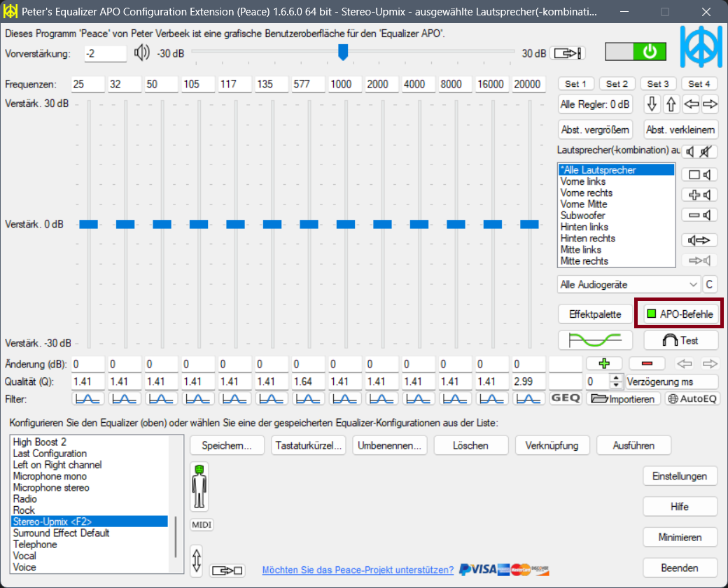Add a slider with green plus icon
The image size is (728, 588).
[x=603, y=364]
